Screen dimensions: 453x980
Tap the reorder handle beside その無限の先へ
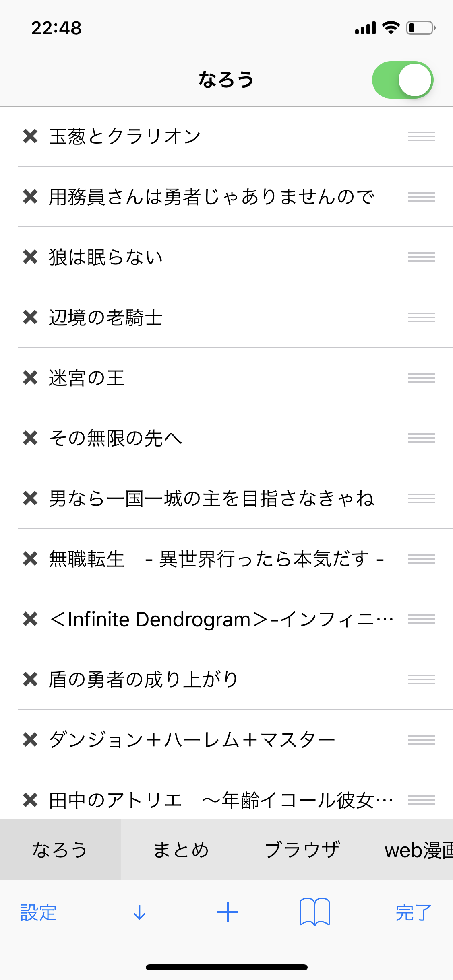[421, 438]
